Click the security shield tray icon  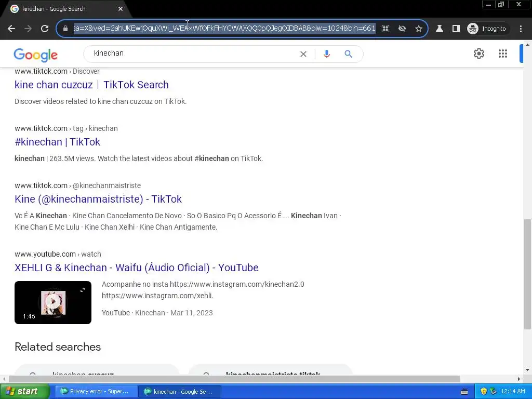[x=484, y=392]
